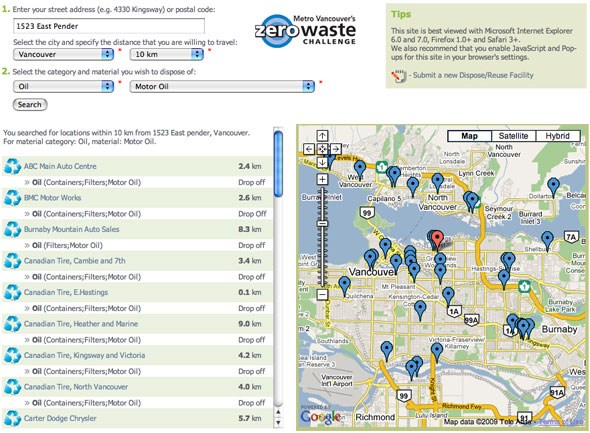Click the 5.7 km distance value

click(250, 418)
